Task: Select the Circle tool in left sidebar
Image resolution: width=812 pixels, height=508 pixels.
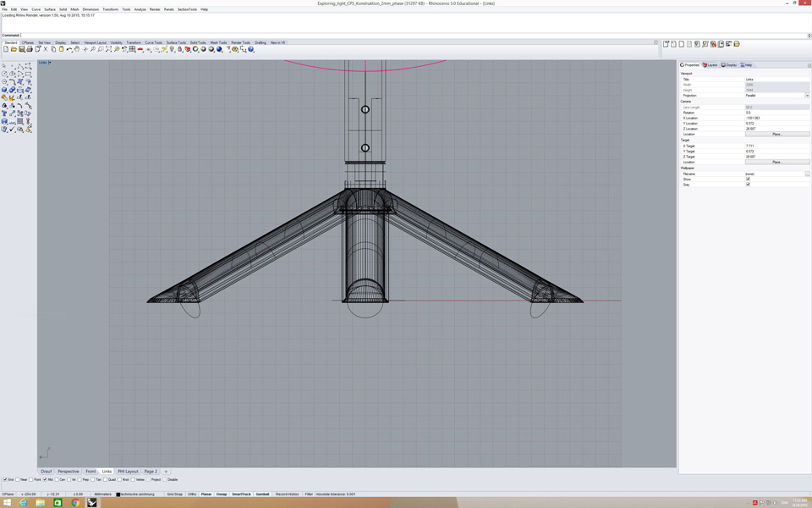Action: [x=3, y=74]
